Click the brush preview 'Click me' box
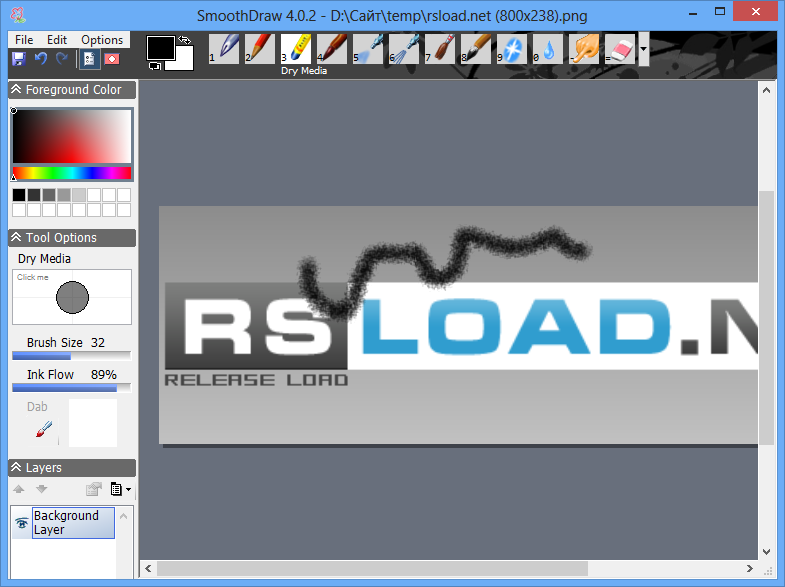Viewport: 785px width, 587px height. click(72, 297)
